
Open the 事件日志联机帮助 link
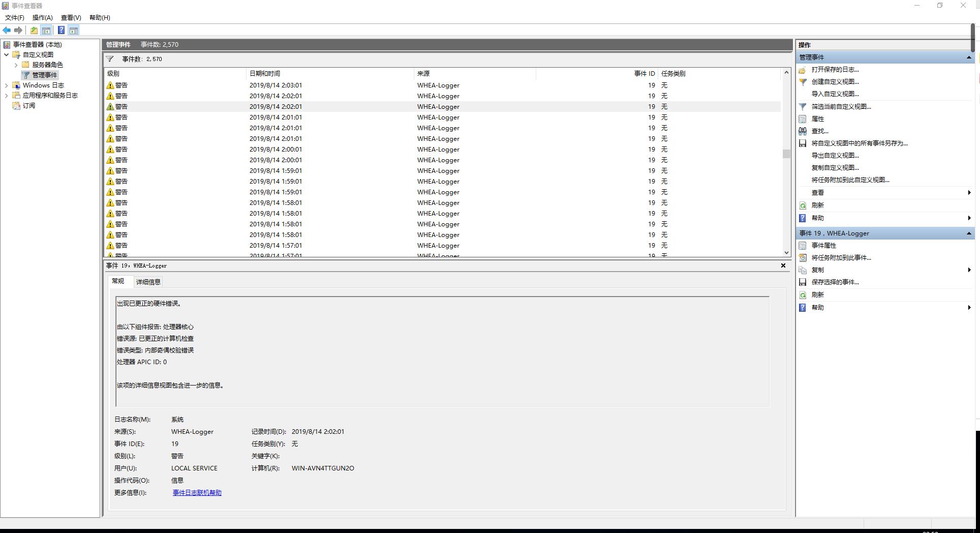click(x=197, y=493)
